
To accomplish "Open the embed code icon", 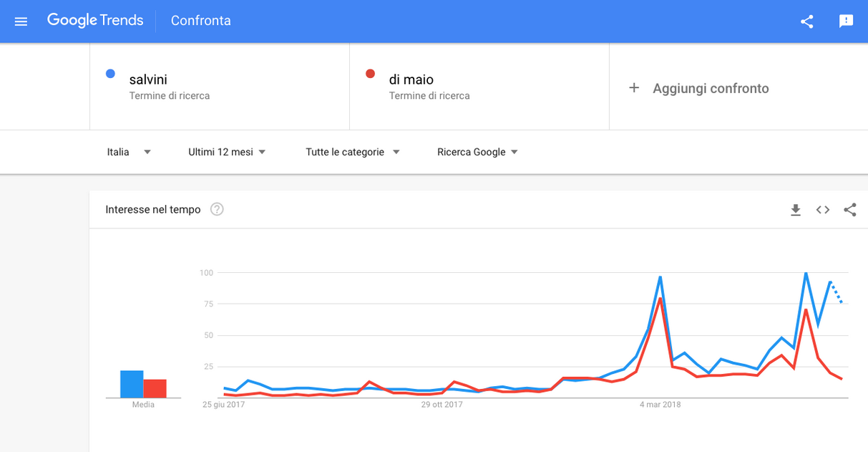I will coord(823,210).
